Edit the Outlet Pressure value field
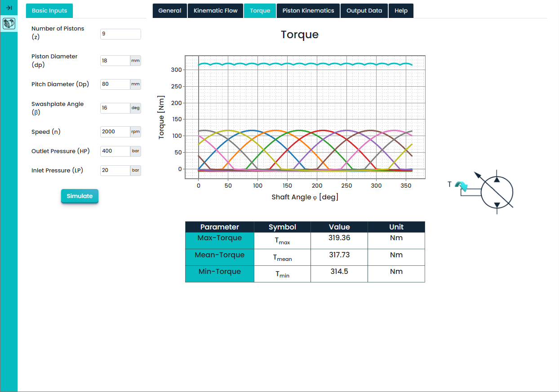The height and width of the screenshot is (392, 559). [115, 151]
